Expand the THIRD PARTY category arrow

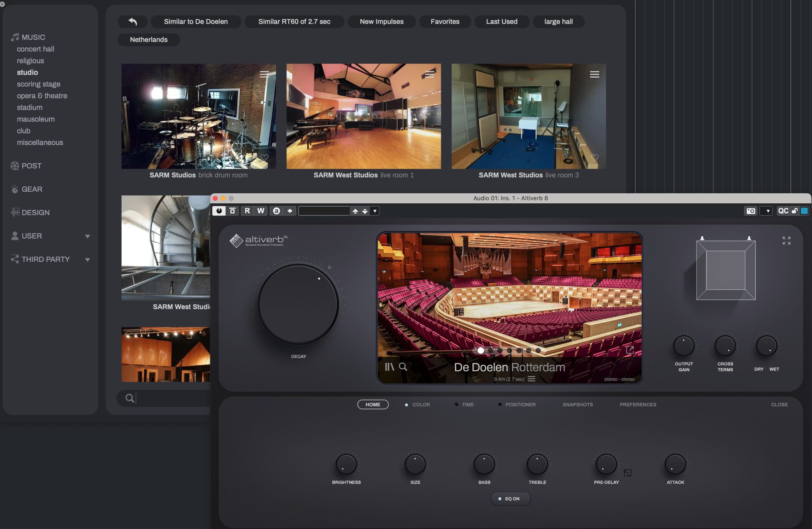(87, 259)
